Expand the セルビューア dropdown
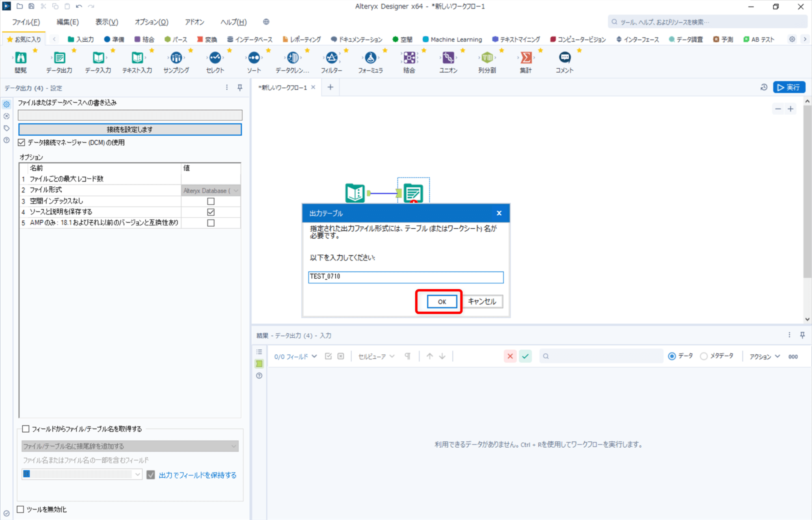This screenshot has height=520, width=812. (376, 357)
